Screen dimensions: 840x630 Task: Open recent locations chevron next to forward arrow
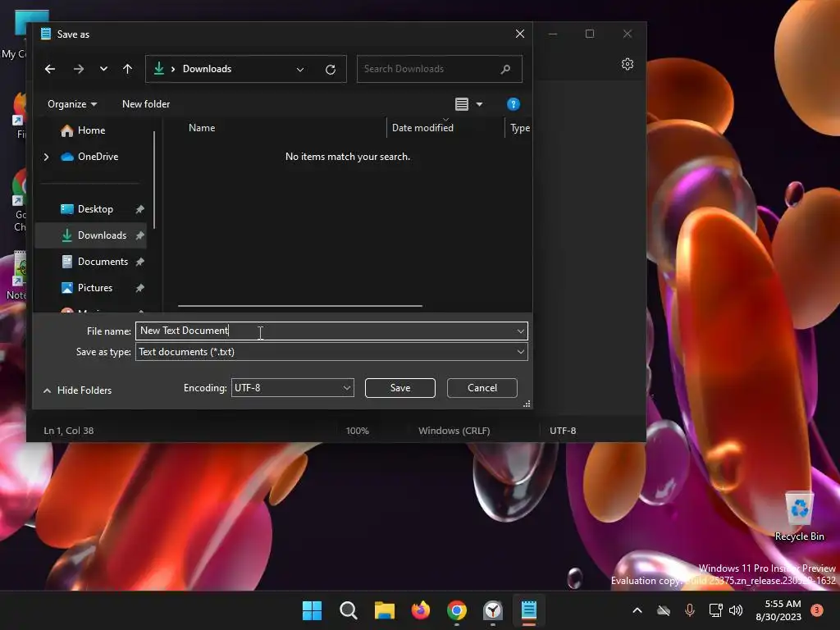click(x=103, y=69)
